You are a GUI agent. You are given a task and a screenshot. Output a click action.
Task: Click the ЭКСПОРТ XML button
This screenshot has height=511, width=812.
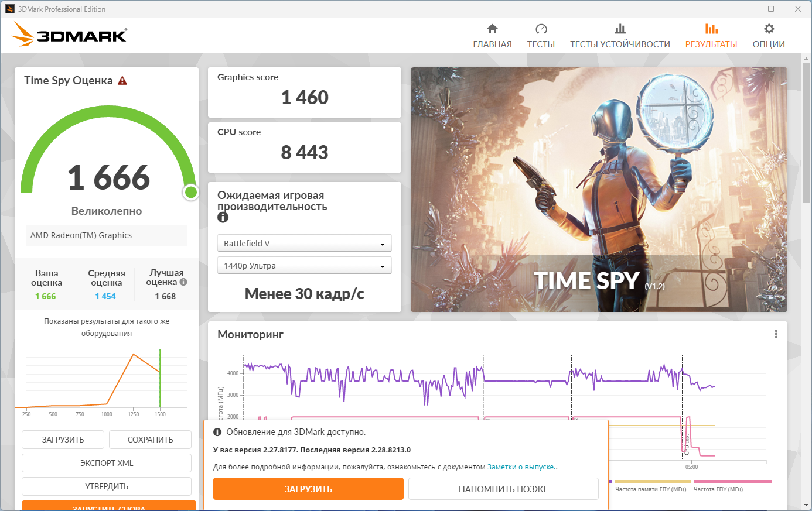(107, 463)
